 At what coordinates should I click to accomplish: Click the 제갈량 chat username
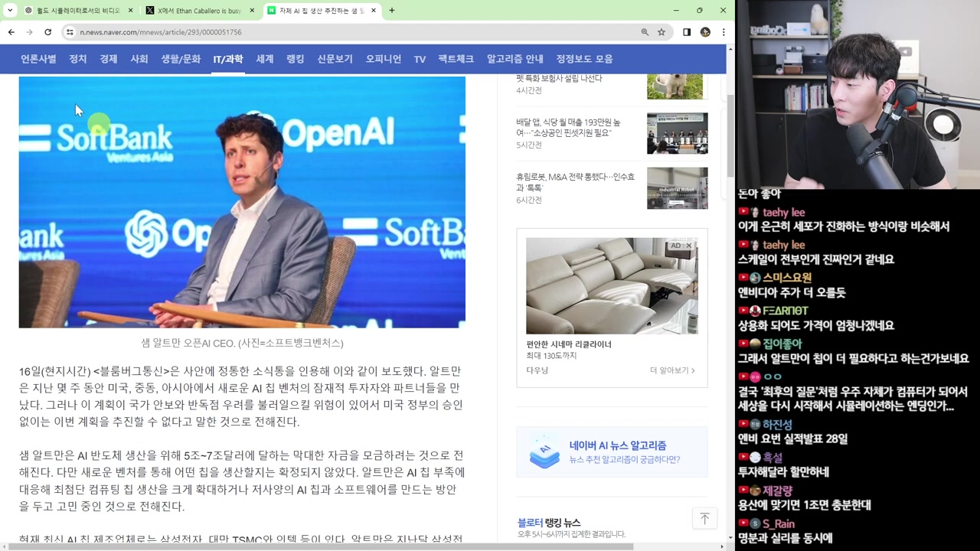[x=777, y=491]
